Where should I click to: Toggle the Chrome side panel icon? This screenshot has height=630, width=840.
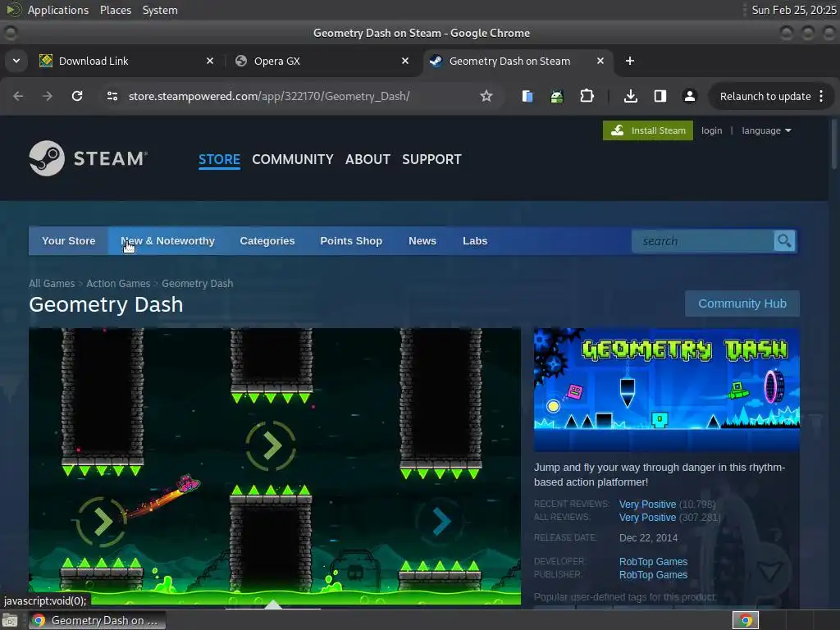click(x=660, y=97)
